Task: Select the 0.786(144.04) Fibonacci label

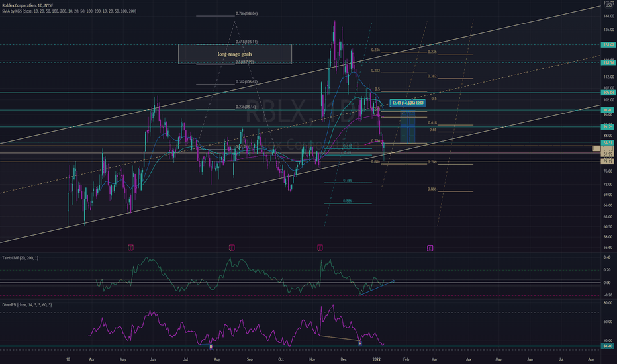Action: tap(247, 13)
